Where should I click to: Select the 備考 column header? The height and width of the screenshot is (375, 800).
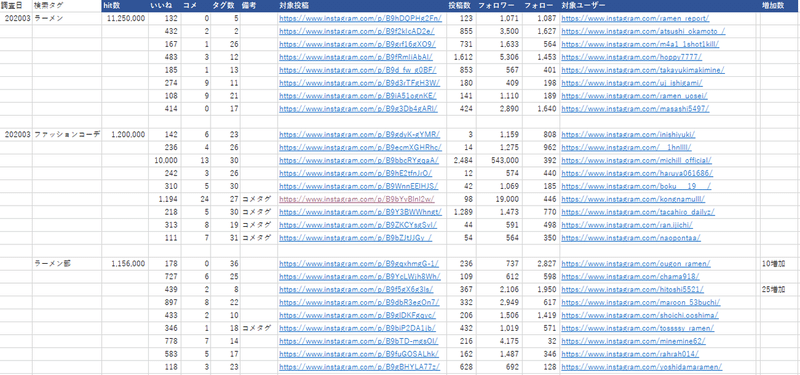click(259, 6)
